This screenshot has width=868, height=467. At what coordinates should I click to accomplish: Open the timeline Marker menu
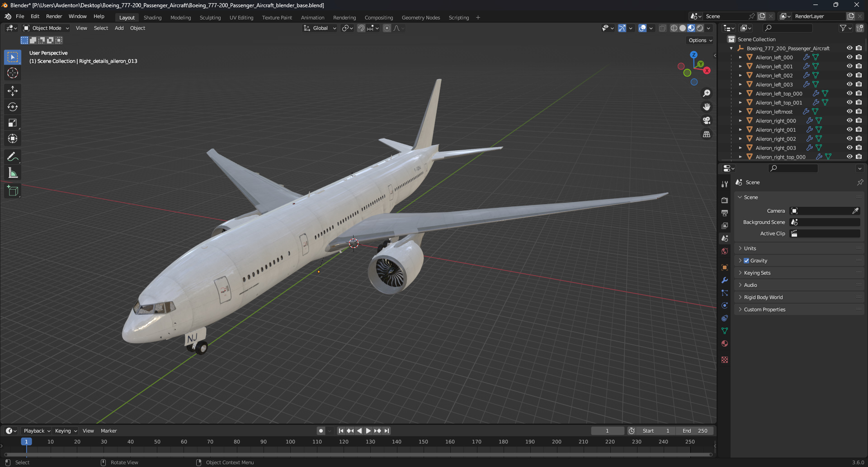tap(108, 431)
